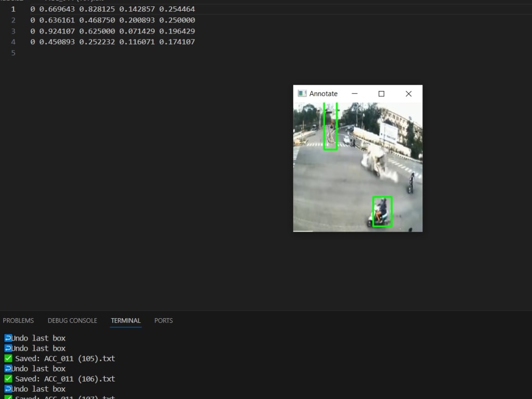This screenshot has height=399, width=532.
Task: Maximize the Annotate window
Action: tap(381, 94)
